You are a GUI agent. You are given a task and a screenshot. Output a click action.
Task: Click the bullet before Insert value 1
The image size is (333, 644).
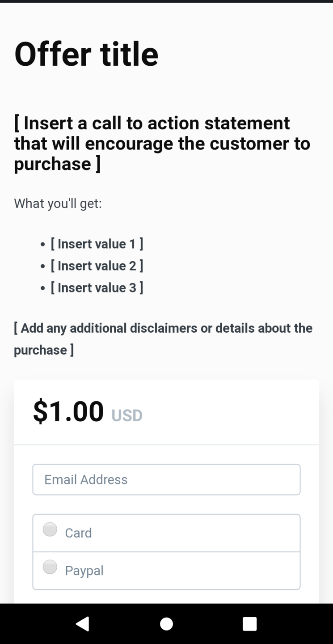pyautogui.click(x=42, y=245)
